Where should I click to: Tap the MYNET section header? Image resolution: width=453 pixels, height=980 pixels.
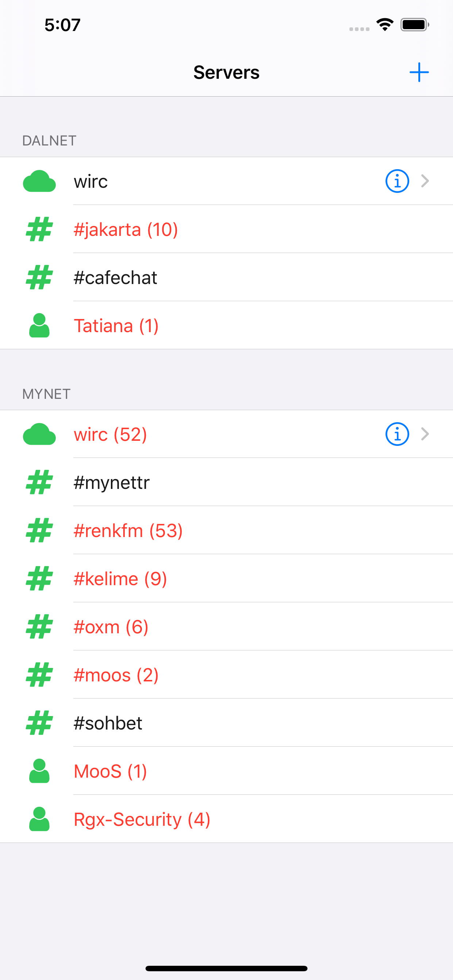point(46,394)
